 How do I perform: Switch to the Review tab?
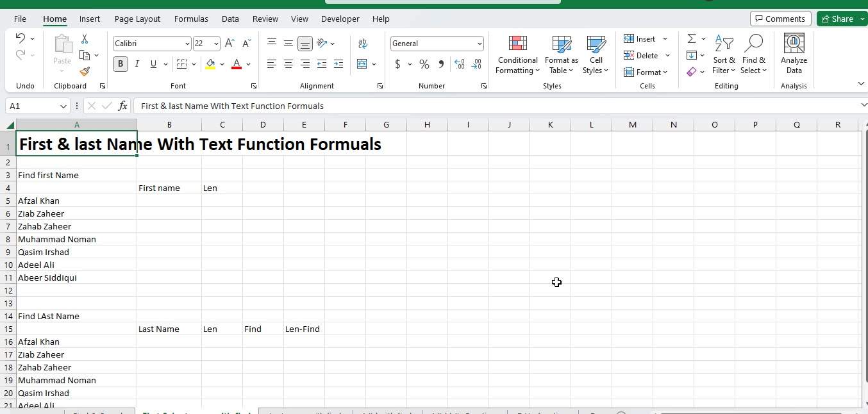265,19
